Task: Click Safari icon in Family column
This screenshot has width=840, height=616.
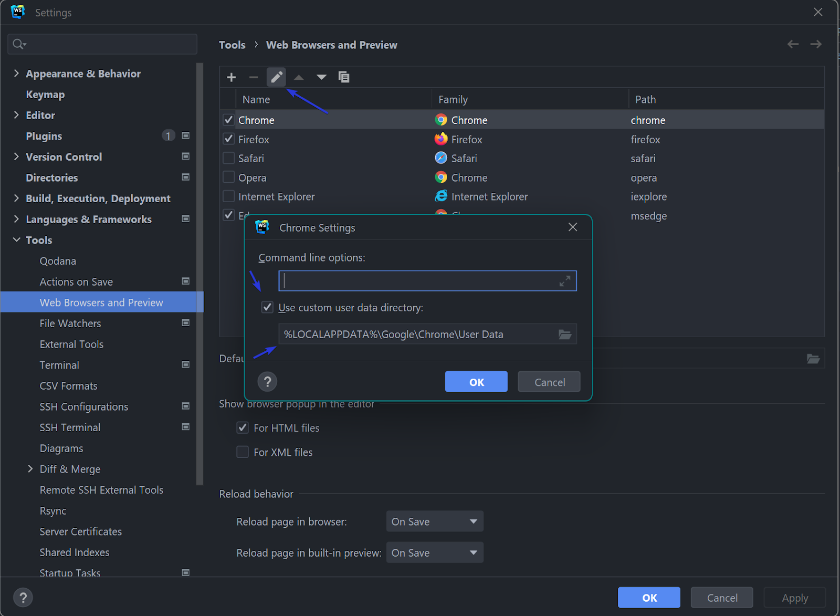Action: tap(441, 158)
